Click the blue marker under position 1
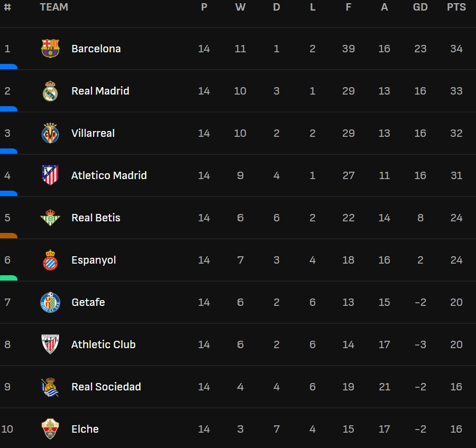Screen dimensions: 476x448 click(8, 67)
